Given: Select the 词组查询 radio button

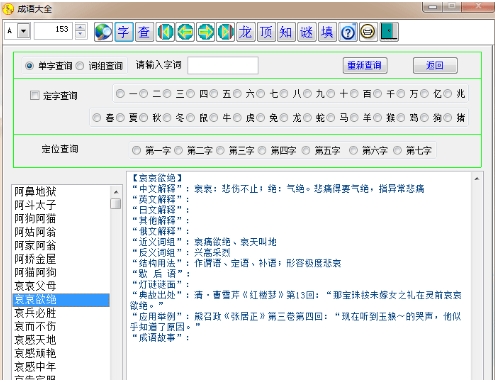Looking at the screenshot, I should [80, 66].
